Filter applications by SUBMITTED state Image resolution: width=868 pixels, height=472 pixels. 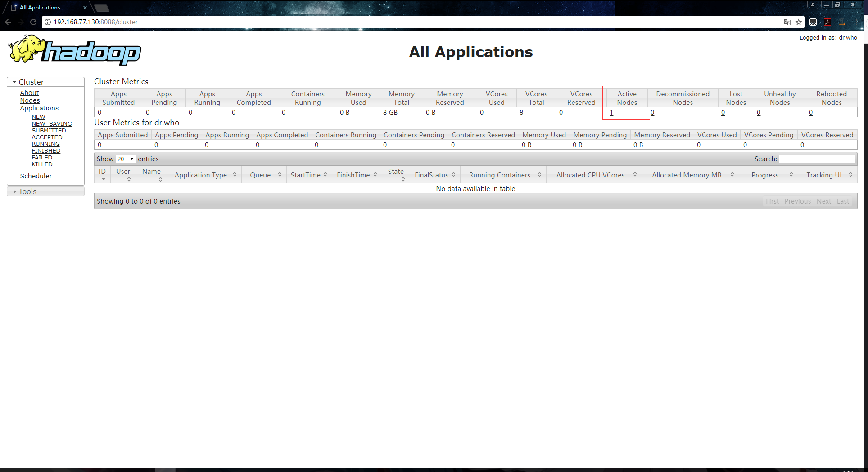[x=49, y=131]
